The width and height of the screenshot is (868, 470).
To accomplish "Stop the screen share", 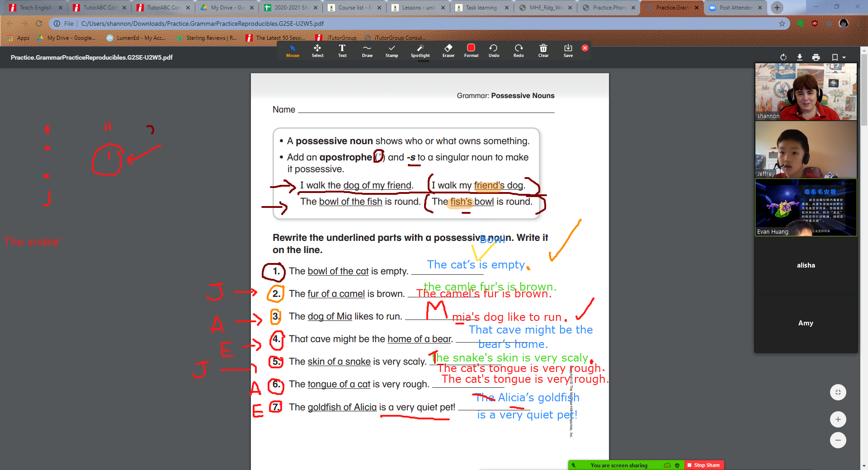I will pyautogui.click(x=703, y=465).
